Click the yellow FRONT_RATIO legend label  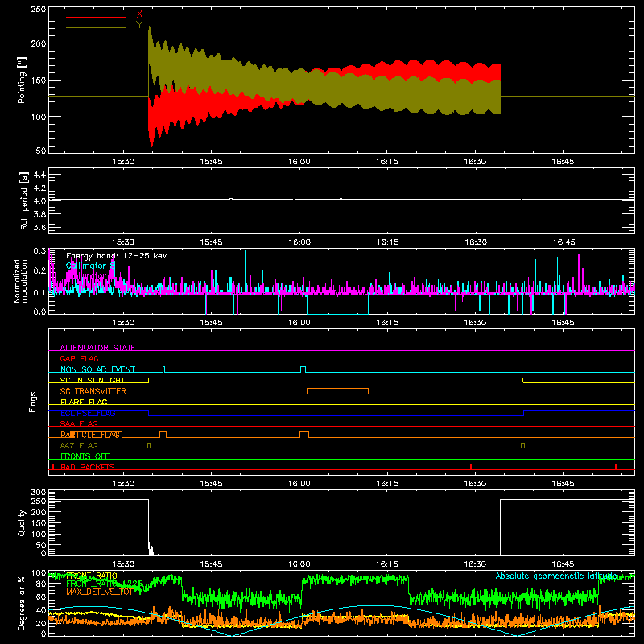pyautogui.click(x=92, y=576)
